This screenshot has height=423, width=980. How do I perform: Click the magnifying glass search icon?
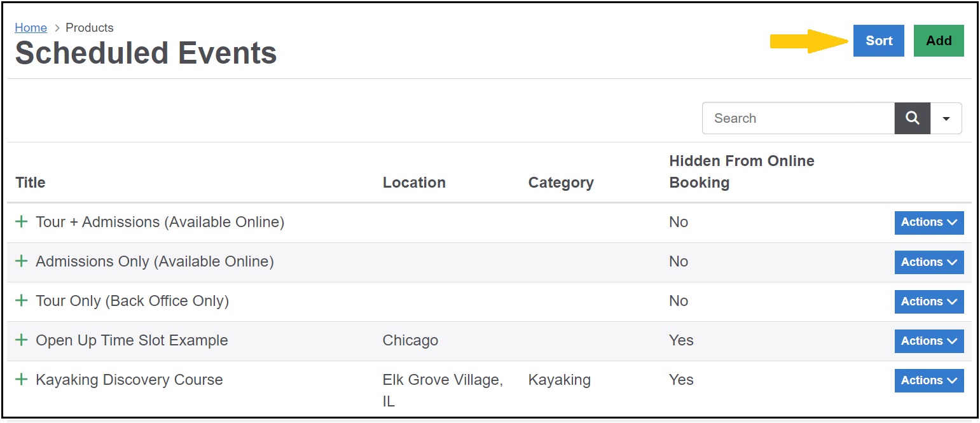click(912, 118)
